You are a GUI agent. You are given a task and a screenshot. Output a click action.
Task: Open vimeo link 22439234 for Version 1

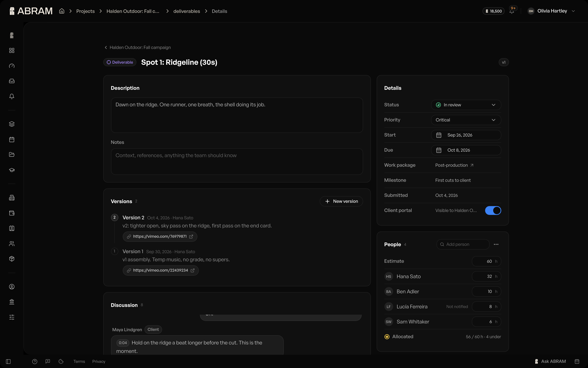[x=161, y=270]
